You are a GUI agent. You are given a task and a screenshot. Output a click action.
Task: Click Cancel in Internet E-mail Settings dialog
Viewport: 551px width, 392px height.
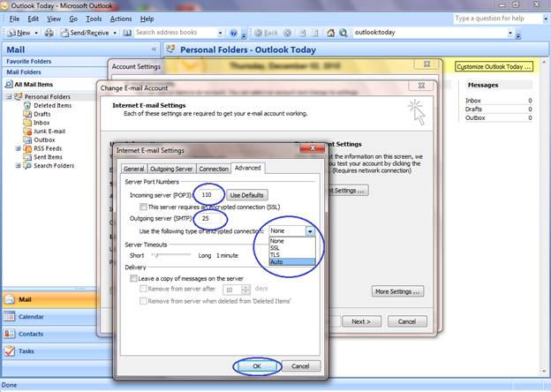coord(300,366)
